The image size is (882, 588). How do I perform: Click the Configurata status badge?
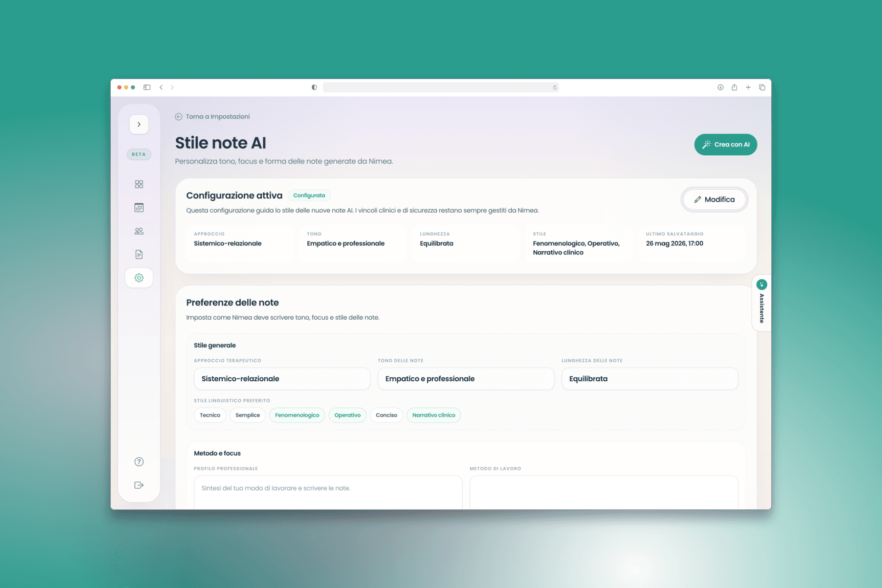pos(309,195)
